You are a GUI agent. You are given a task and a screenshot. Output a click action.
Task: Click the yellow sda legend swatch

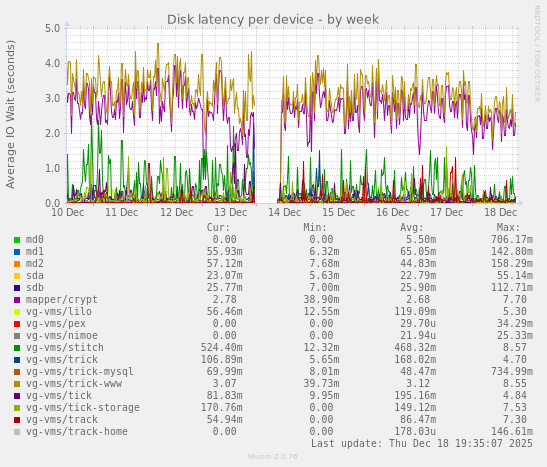tap(17, 276)
